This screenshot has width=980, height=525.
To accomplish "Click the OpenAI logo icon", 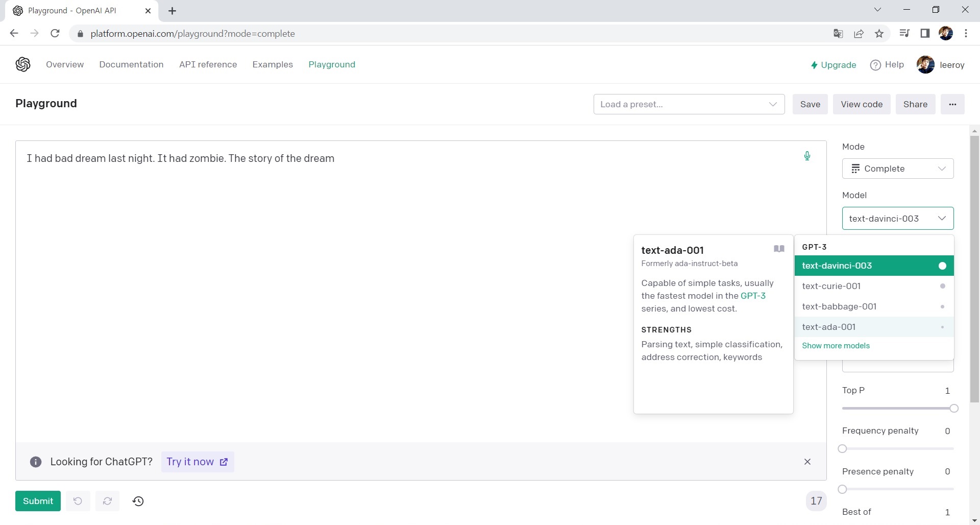I will tap(23, 64).
